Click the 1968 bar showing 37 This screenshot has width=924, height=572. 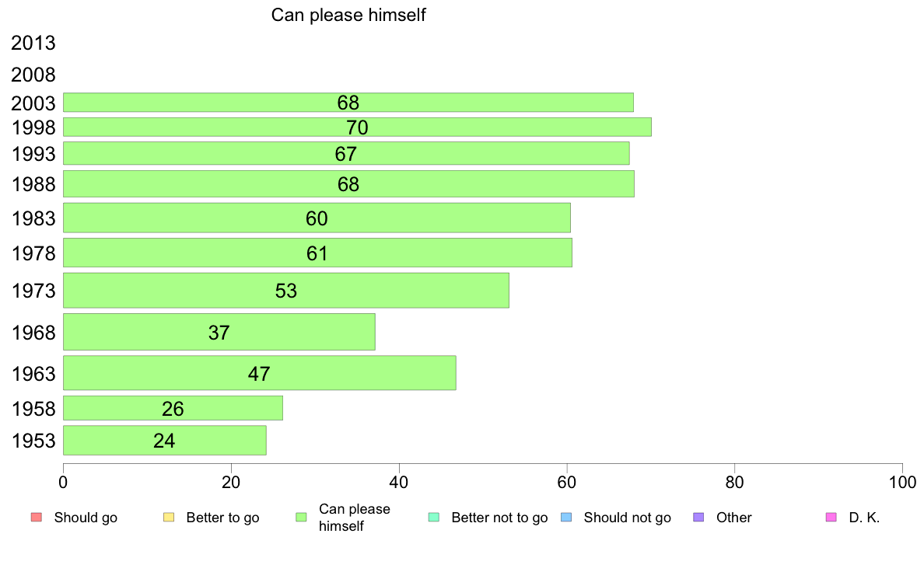pos(219,333)
